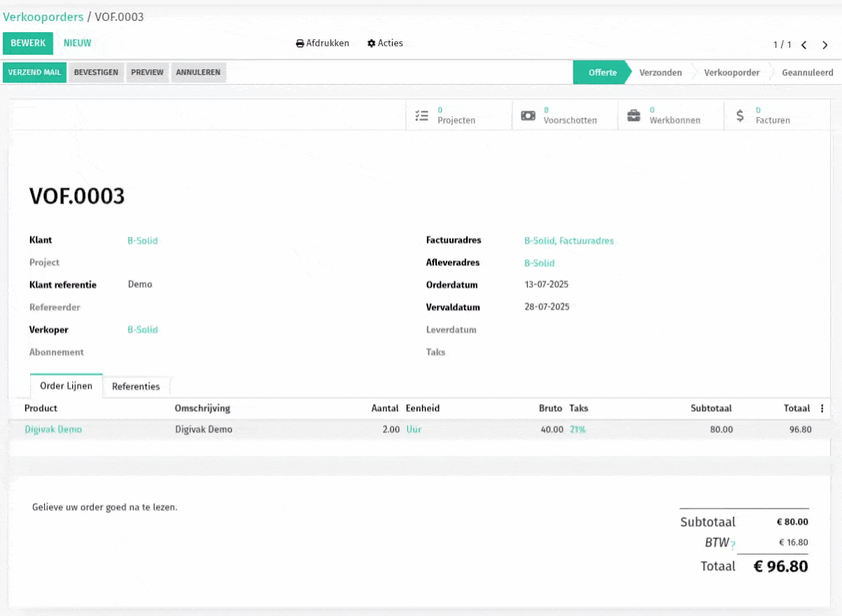
Task: Click VERZEND MAIL button
Action: [x=34, y=73]
